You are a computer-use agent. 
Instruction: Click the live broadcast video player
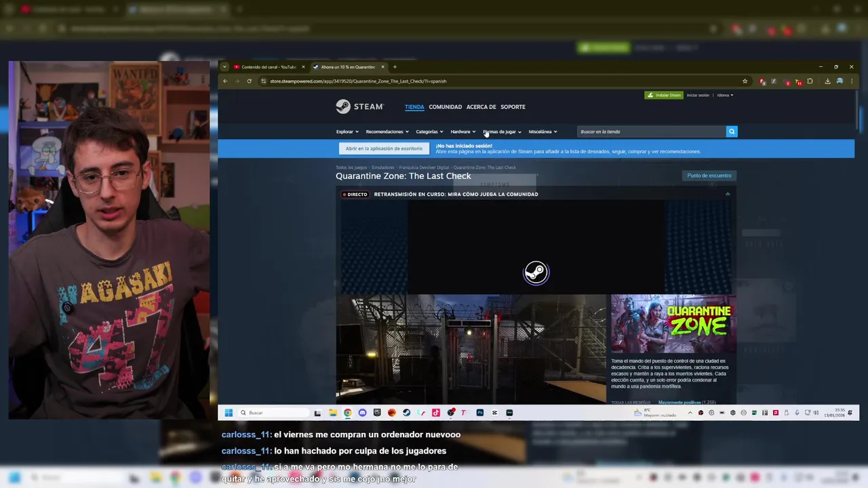coord(536,247)
